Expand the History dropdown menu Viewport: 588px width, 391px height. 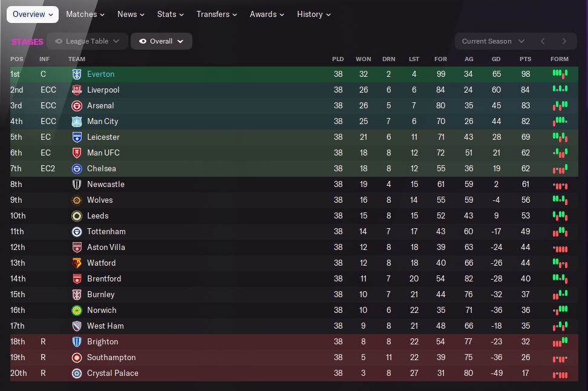(x=313, y=14)
